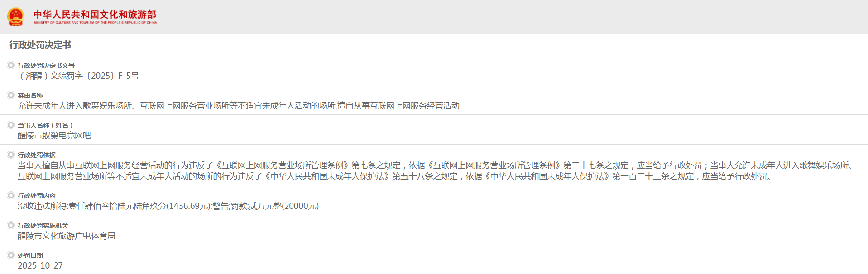This screenshot has width=868, height=274.
Task: Click the bullet icon beside 行政处罚决定书文号
Action: click(11, 65)
